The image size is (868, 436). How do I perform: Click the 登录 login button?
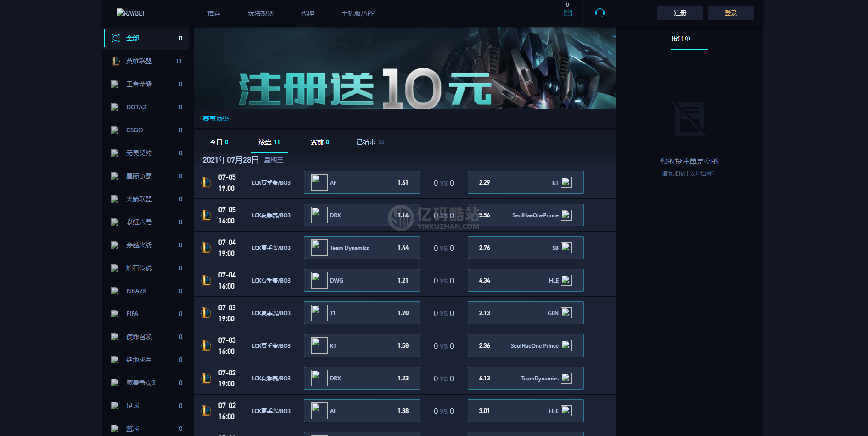click(x=731, y=13)
